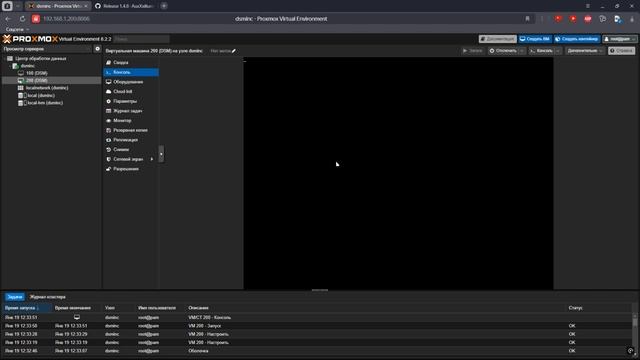The image size is (640, 360).
Task: Sort by Время запуска column header
Action: pos(27,308)
